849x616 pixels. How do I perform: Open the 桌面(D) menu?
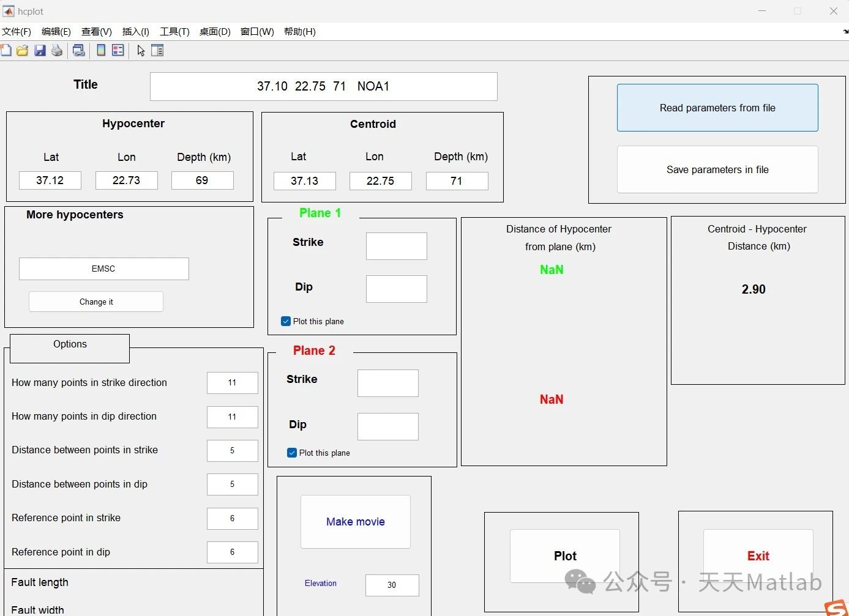215,32
